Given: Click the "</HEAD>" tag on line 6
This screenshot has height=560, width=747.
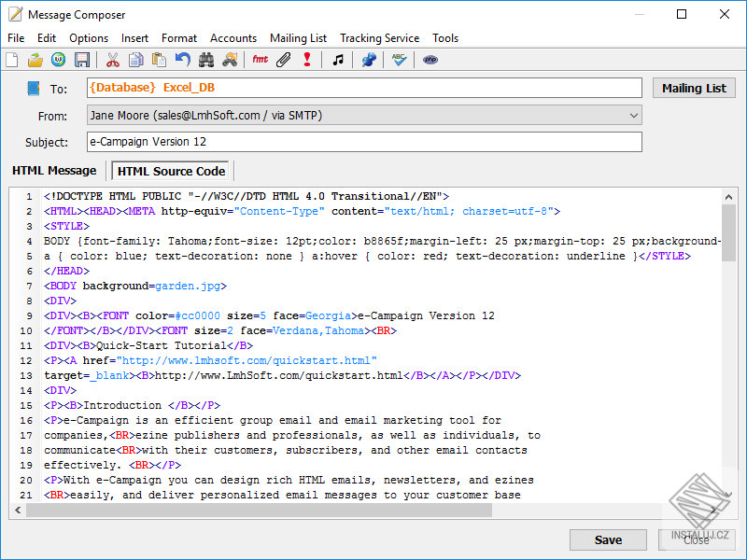Looking at the screenshot, I should click(66, 271).
